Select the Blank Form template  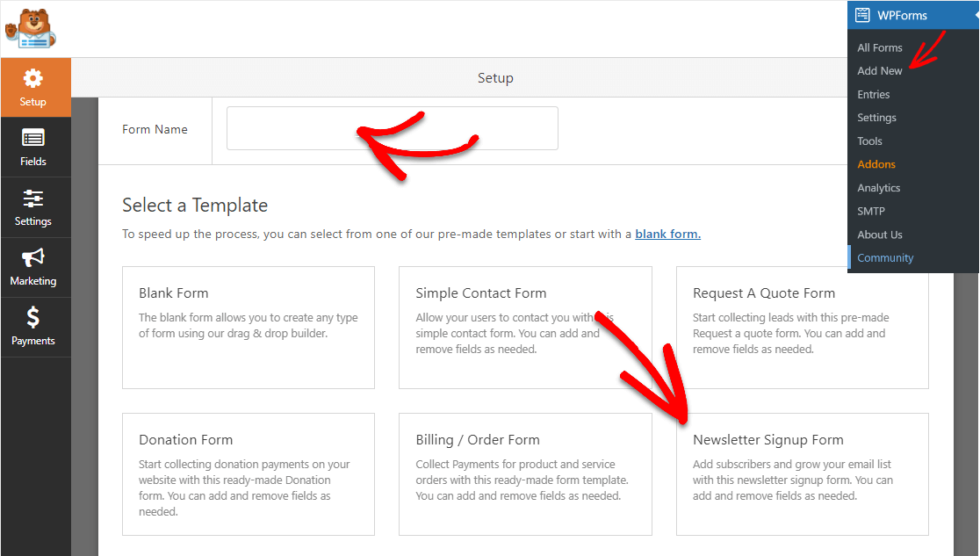[x=249, y=328]
